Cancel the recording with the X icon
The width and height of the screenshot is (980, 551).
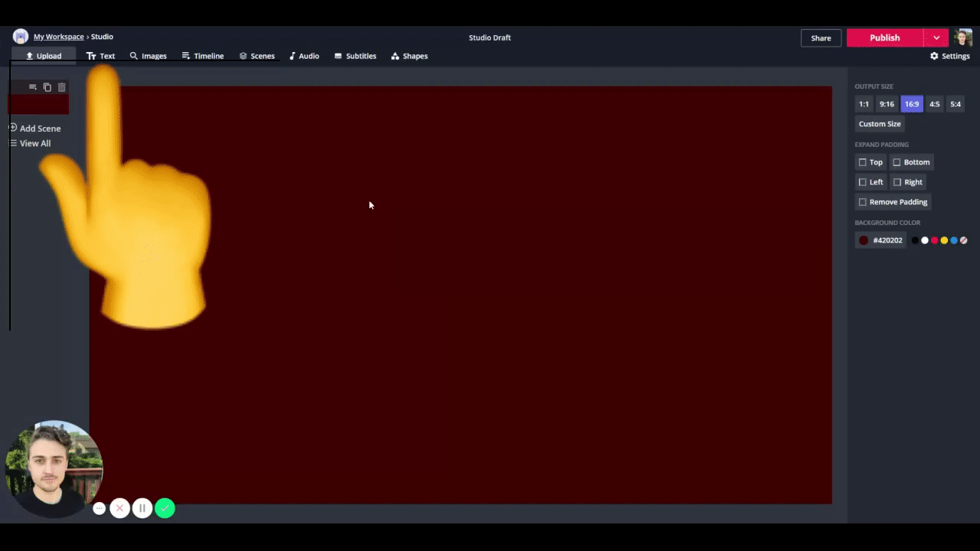click(119, 508)
